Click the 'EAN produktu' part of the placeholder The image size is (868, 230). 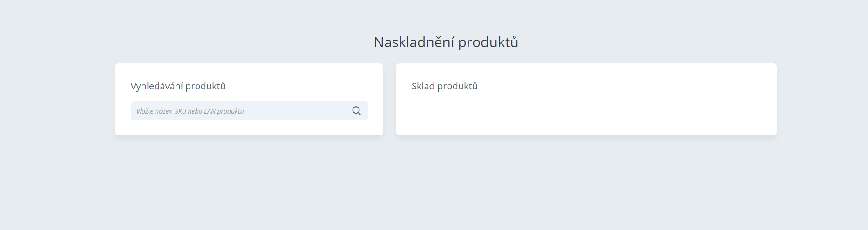coord(224,111)
